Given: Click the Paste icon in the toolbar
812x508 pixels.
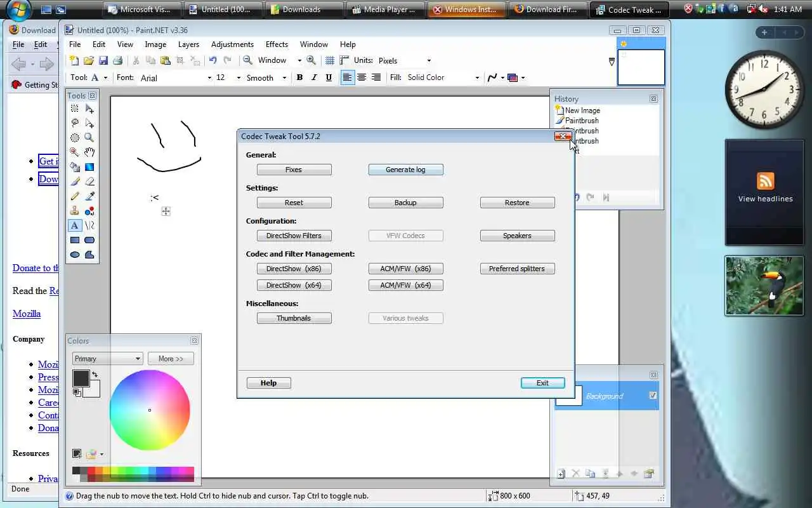Looking at the screenshot, I should [x=165, y=60].
